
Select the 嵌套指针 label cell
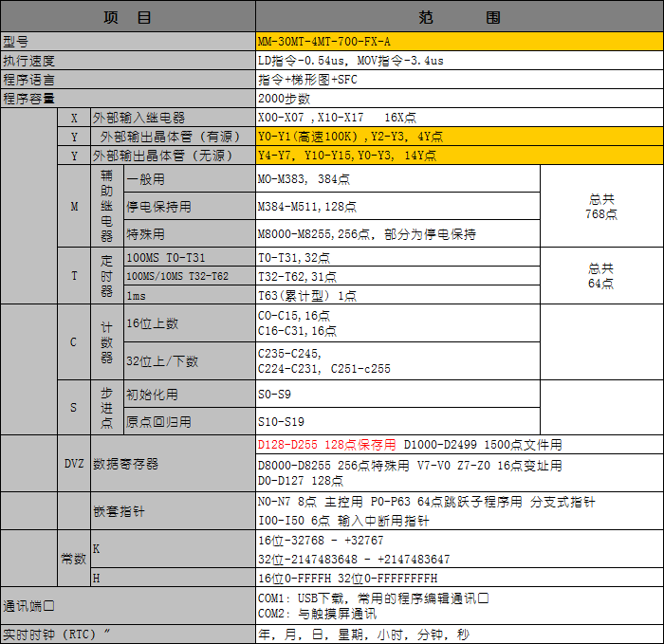173,510
